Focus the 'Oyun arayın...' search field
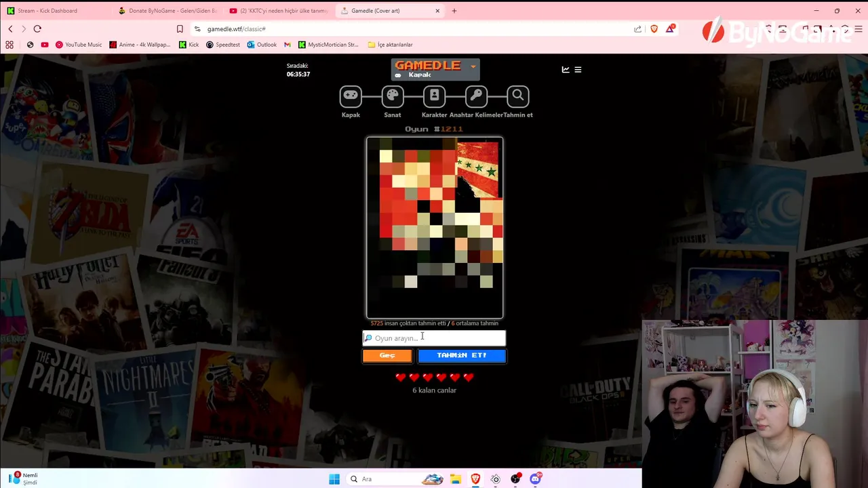Viewport: 868px width, 488px height. click(x=434, y=338)
